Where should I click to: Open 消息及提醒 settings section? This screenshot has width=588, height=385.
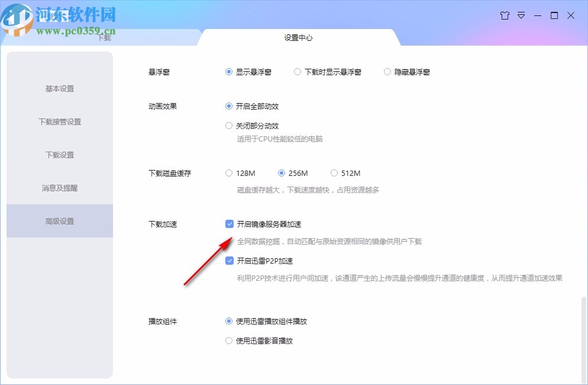59,188
